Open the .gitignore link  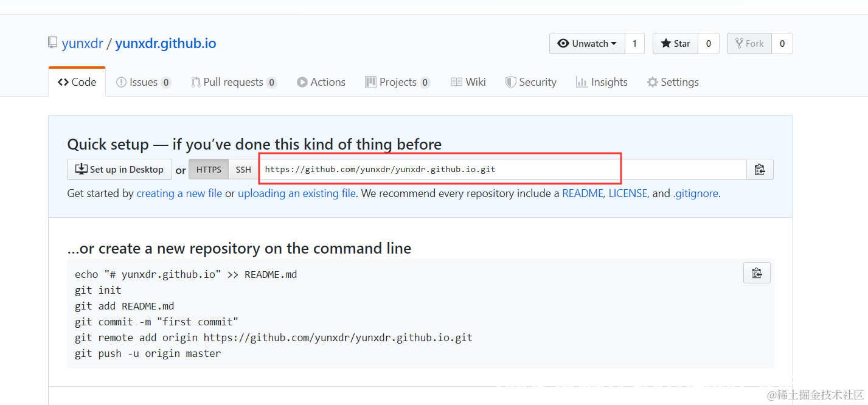tap(695, 193)
